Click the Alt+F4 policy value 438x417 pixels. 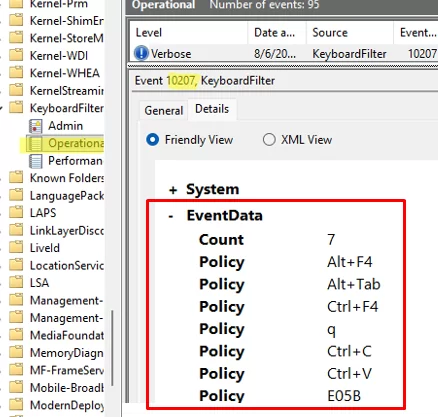(350, 262)
